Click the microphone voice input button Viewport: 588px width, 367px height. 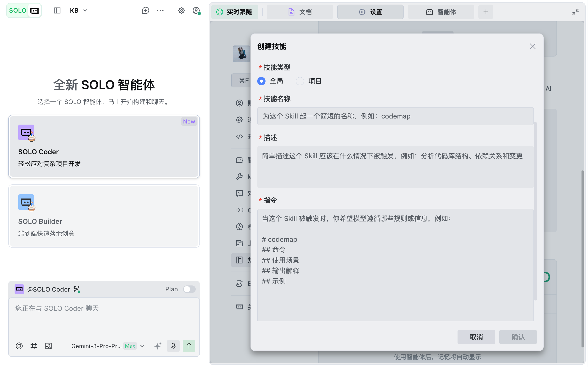(x=173, y=346)
